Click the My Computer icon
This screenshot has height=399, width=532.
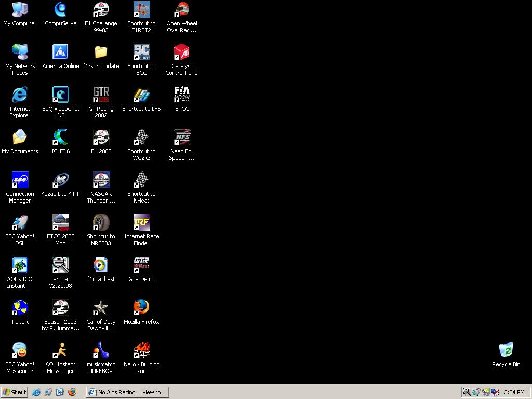tap(20, 9)
